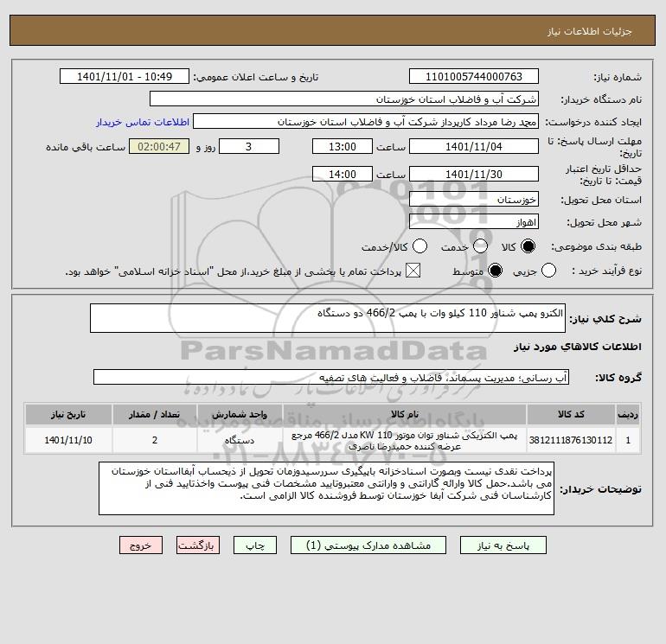Click the need date cell 1401/11/10

[68, 440]
